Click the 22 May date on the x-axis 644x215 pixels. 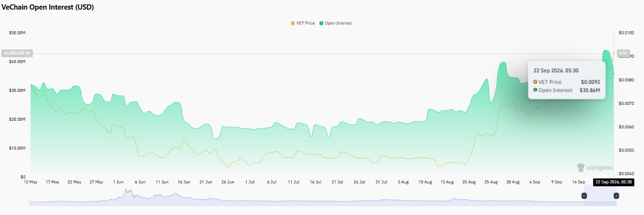click(x=74, y=182)
